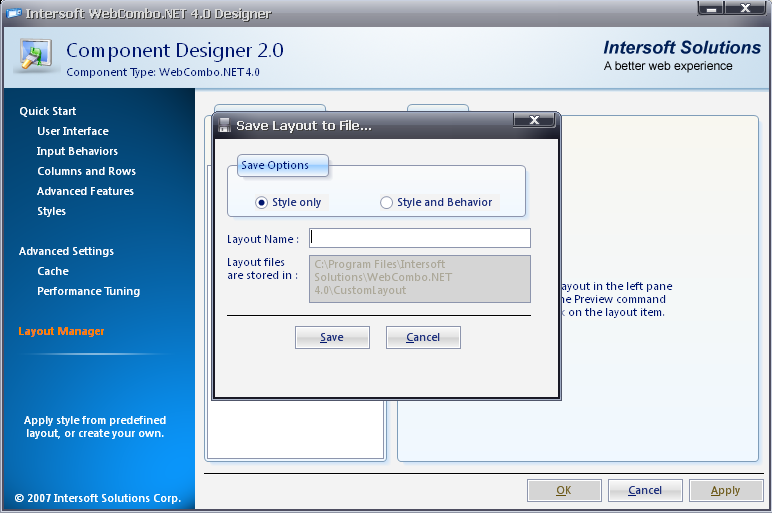772x513 pixels.
Task: Open Columns and Rows settings
Action: point(86,171)
